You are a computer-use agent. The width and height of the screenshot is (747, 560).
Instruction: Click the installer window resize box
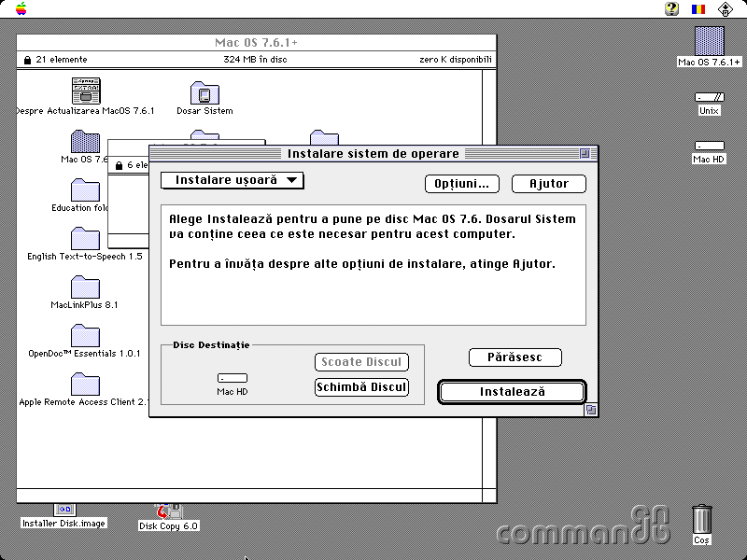pos(591,410)
